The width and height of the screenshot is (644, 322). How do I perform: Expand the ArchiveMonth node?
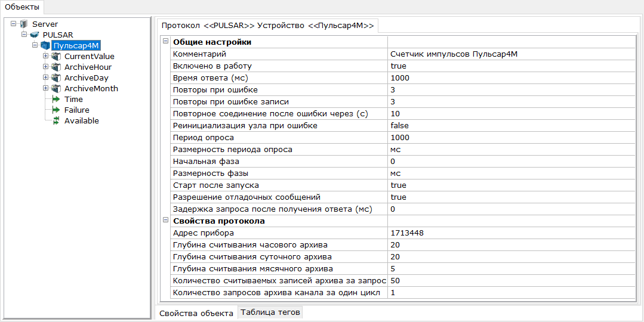click(45, 88)
